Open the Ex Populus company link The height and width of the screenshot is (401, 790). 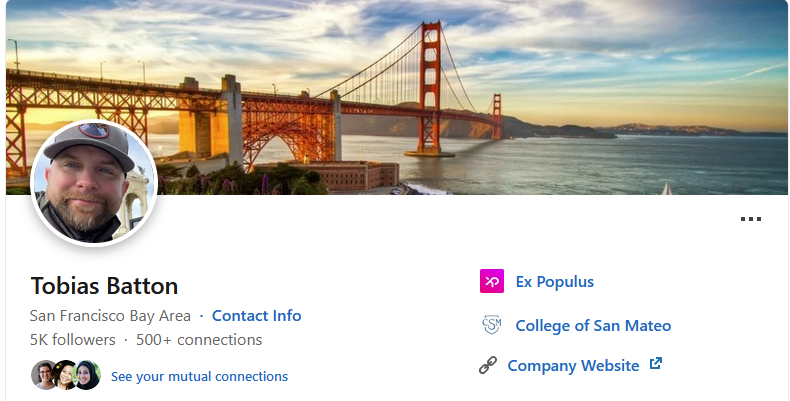tap(554, 282)
